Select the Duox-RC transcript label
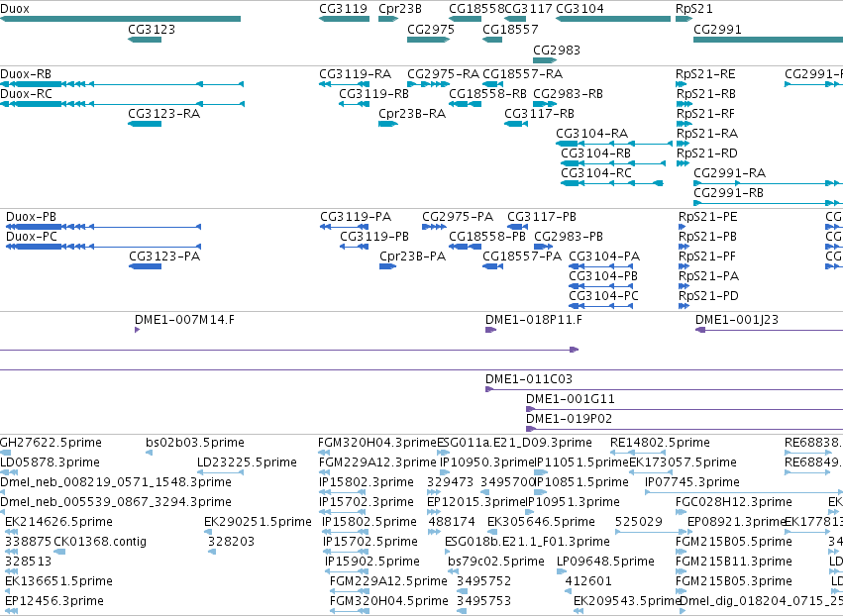843x616 pixels. point(26,93)
